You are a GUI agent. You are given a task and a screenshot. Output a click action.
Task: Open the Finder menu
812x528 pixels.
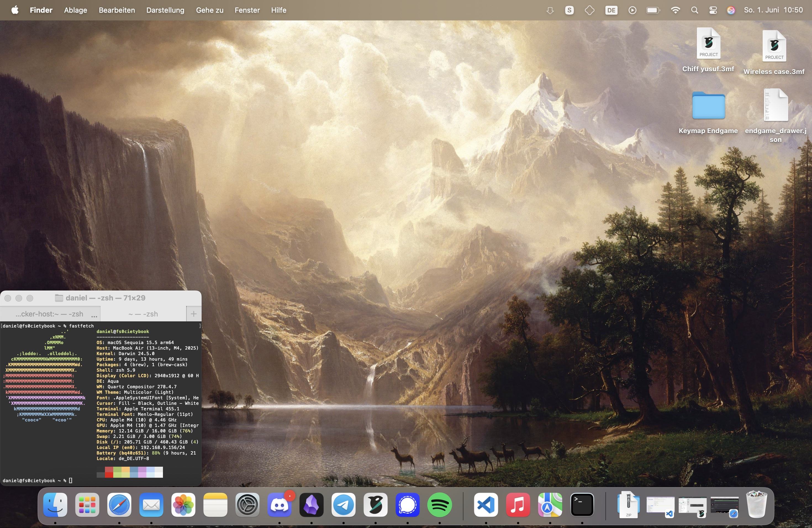[x=41, y=10]
